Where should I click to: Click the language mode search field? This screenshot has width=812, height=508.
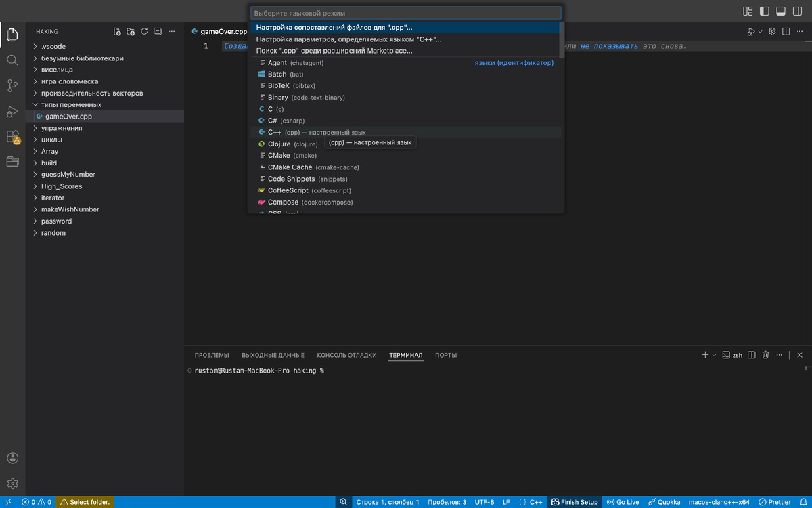tap(406, 13)
